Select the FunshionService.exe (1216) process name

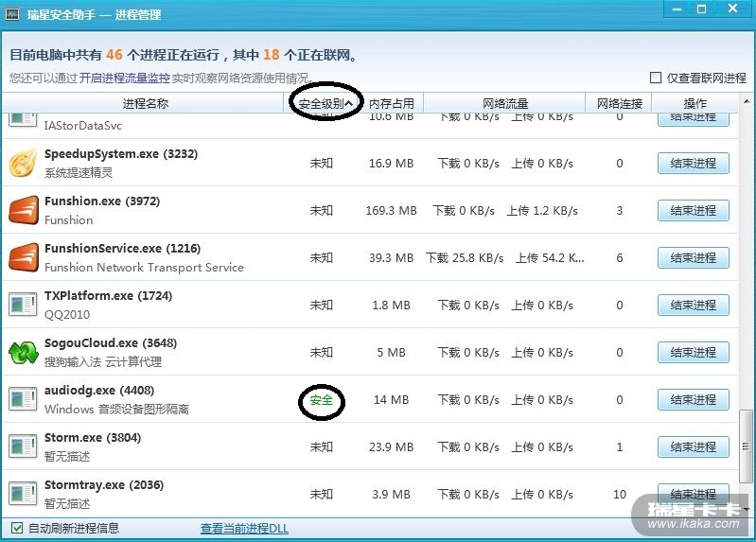pos(122,249)
